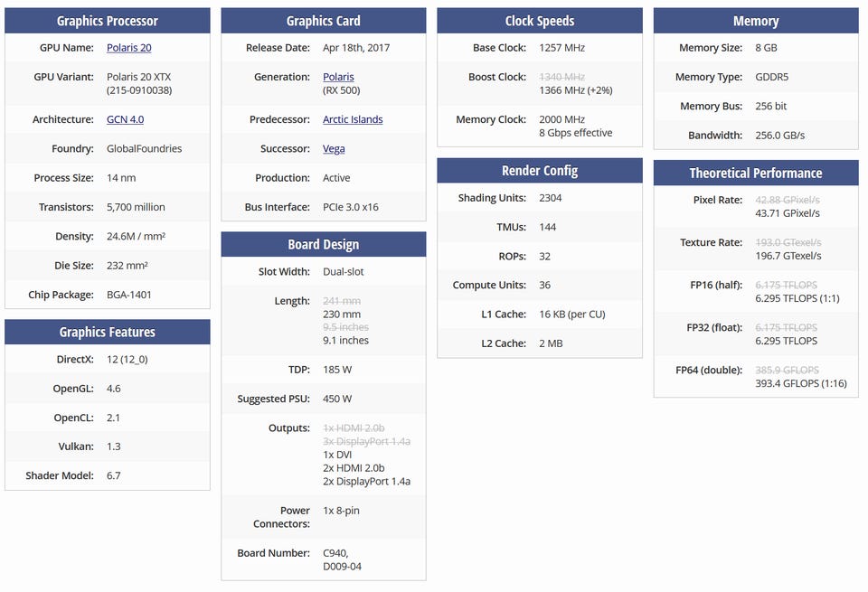Screen dimensions: 868x592
Task: Open the Vega successor link
Action: click(x=334, y=148)
